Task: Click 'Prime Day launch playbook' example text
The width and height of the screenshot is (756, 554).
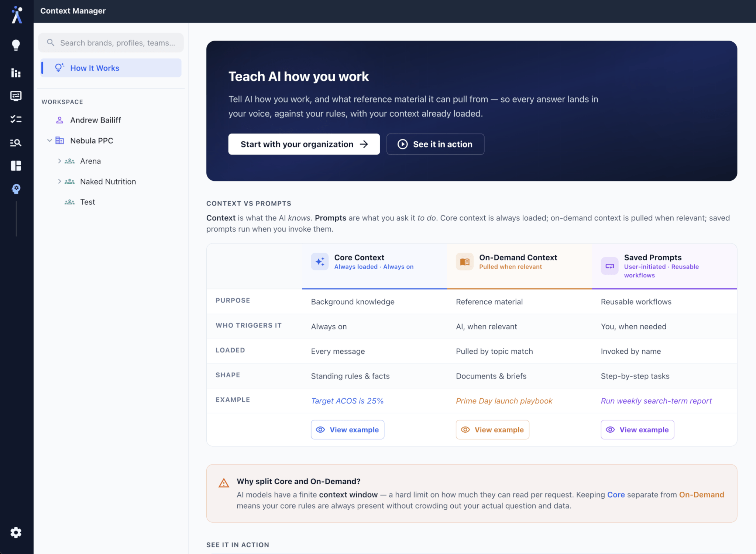Action: coord(504,401)
